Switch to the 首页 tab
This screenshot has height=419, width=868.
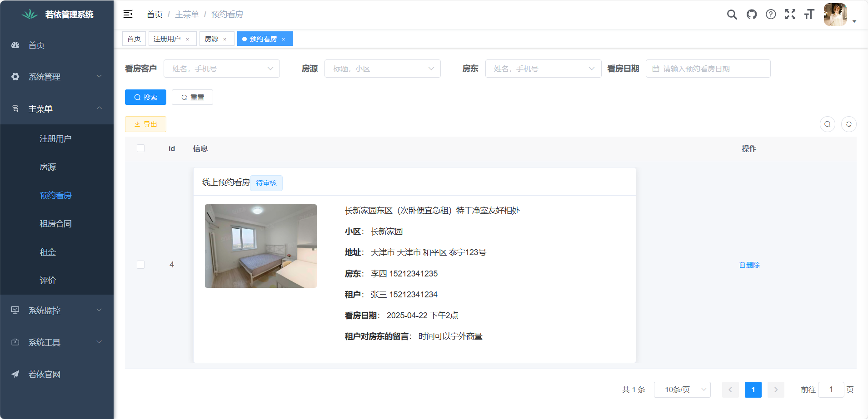(x=134, y=39)
